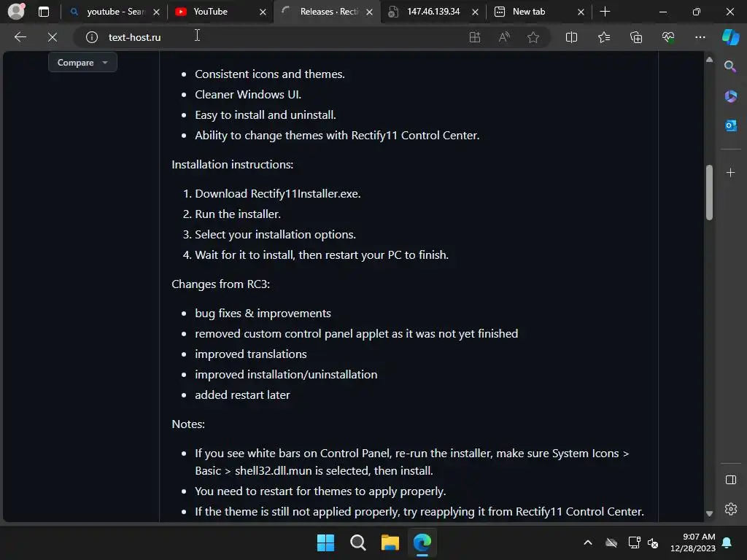The width and height of the screenshot is (747, 560).
Task: Open Outlook in the sidebar
Action: (730, 125)
